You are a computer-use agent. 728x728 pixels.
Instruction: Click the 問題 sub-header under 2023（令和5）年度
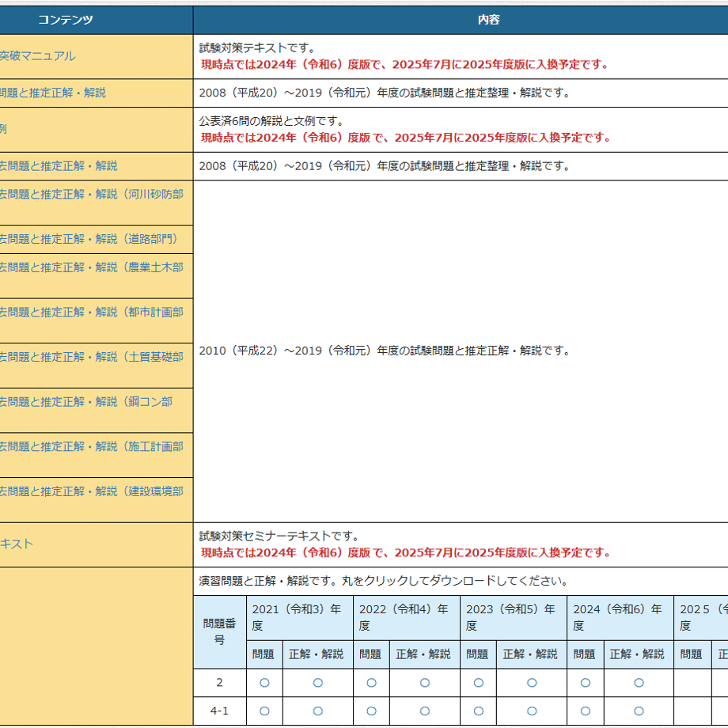pos(479,654)
